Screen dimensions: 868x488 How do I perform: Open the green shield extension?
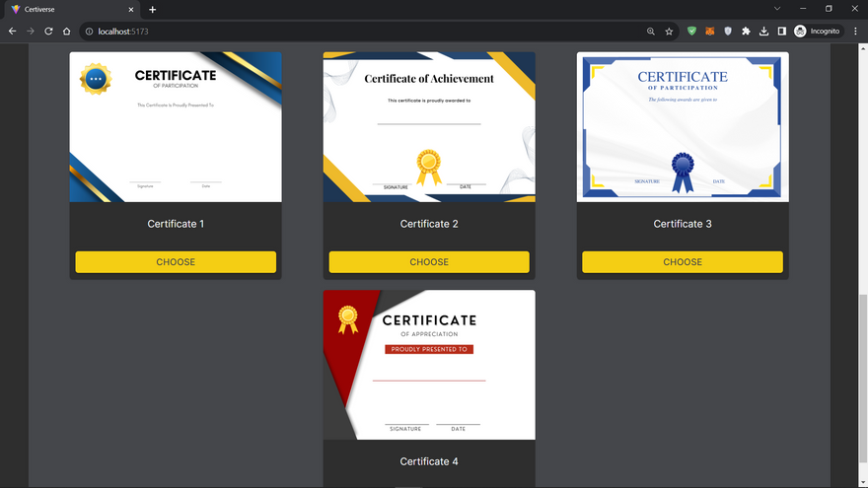coord(691,32)
